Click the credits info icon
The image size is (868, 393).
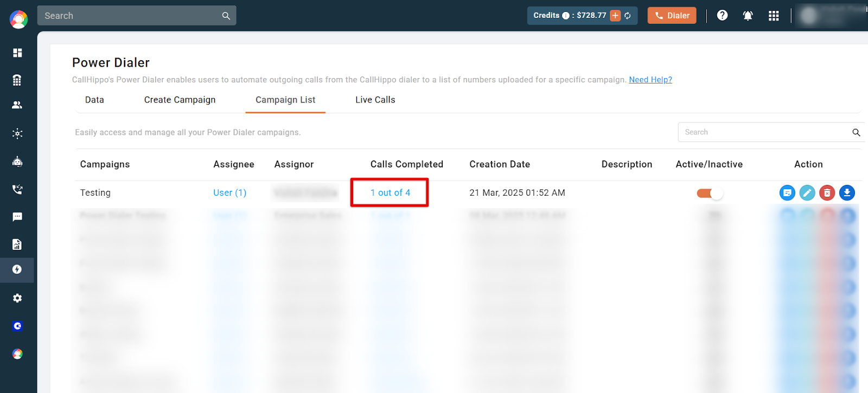click(x=566, y=16)
